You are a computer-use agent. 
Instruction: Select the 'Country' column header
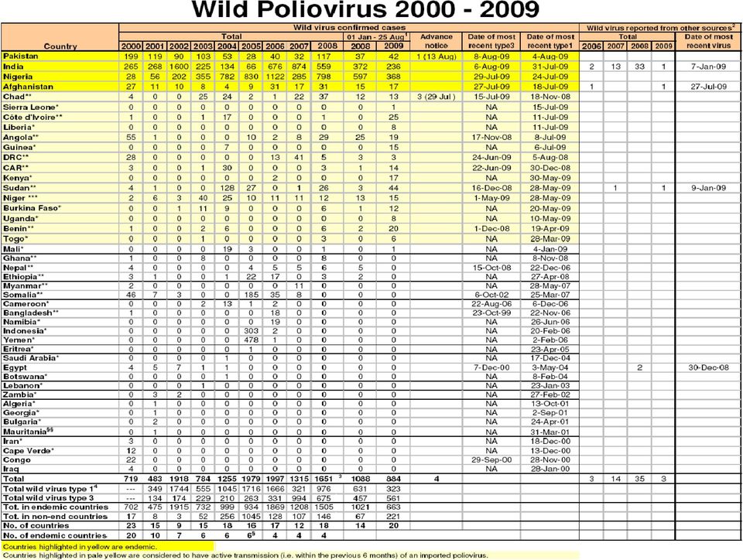tap(60, 46)
